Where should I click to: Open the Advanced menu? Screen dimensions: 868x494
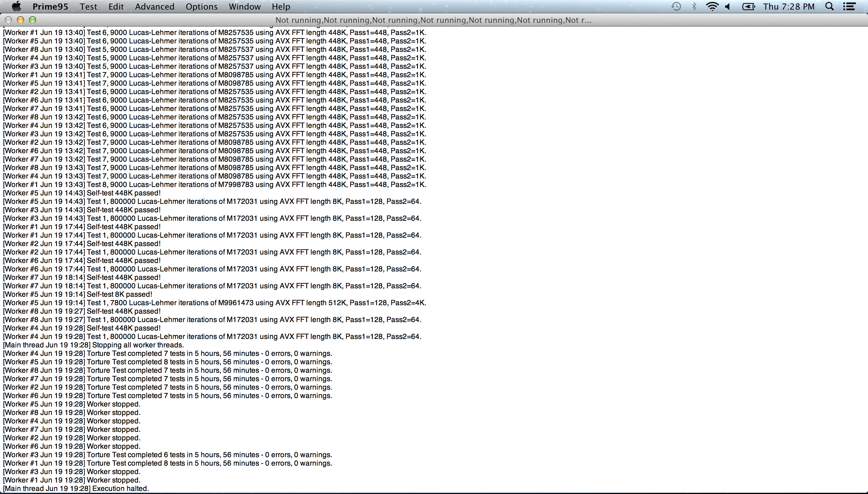point(155,6)
